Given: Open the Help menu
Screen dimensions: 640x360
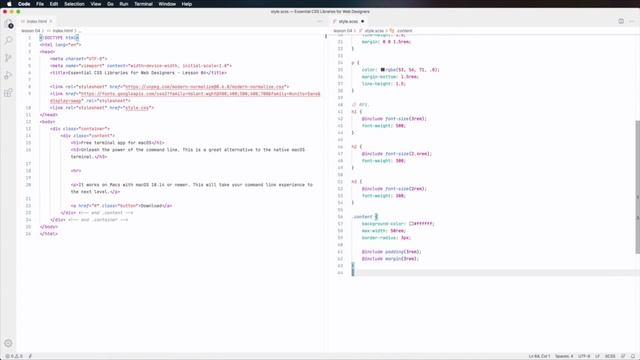Looking at the screenshot, I should click(187, 4).
